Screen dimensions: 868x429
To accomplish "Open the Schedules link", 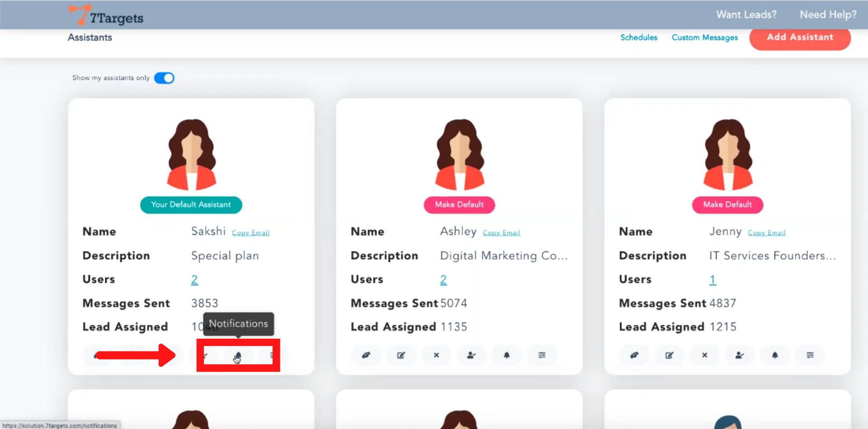I will point(638,37).
